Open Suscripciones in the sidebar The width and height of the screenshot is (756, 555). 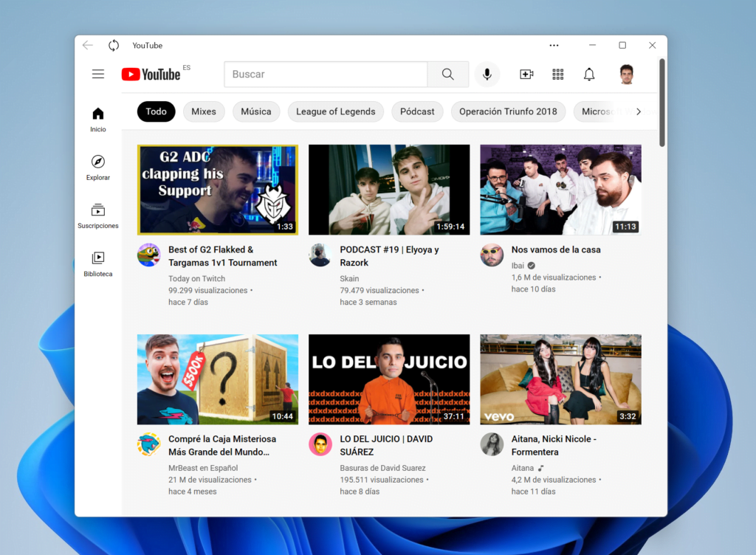tap(98, 216)
